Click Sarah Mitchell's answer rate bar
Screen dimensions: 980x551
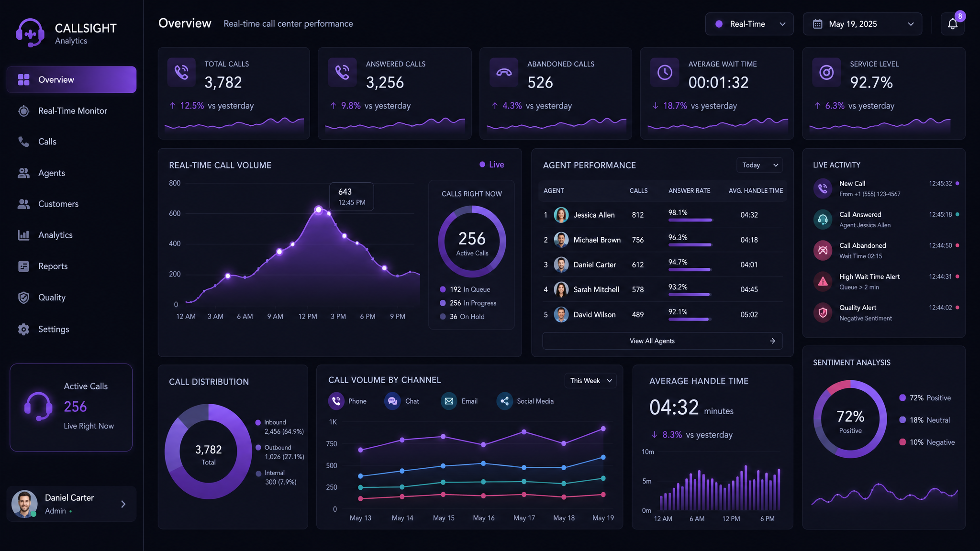pos(690,295)
